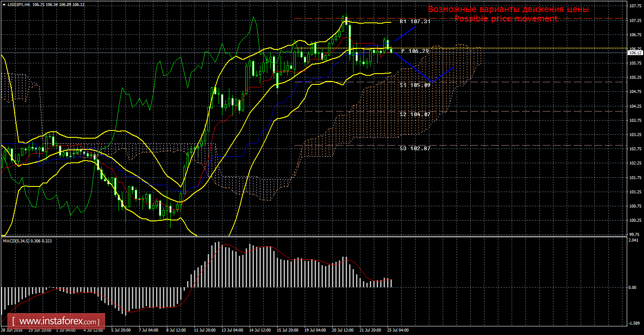
Task: Click the red 'Possible price movement' title
Action: pyautogui.click(x=506, y=19)
